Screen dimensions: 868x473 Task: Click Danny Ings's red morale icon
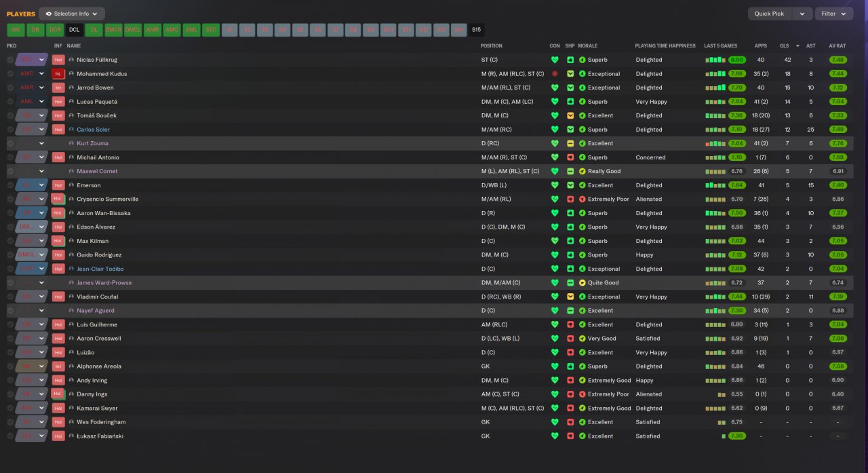pos(582,394)
